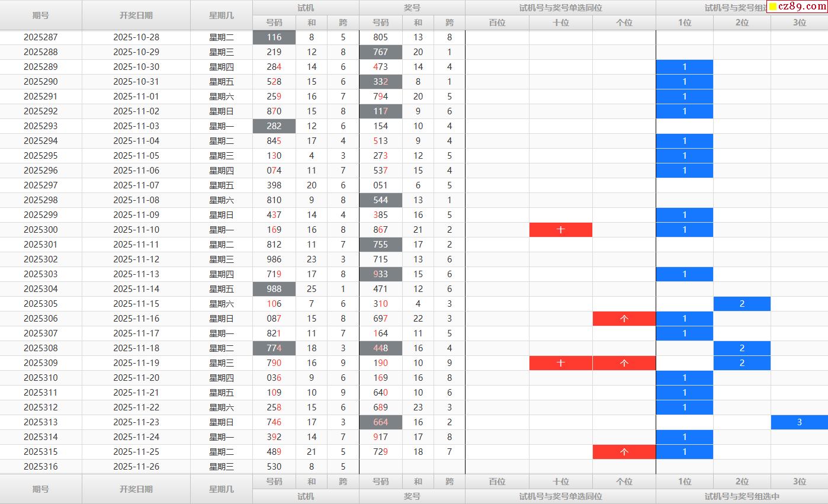The height and width of the screenshot is (504, 828).
Task: Click gray highlighted 767 in row 2025288
Action: (380, 52)
